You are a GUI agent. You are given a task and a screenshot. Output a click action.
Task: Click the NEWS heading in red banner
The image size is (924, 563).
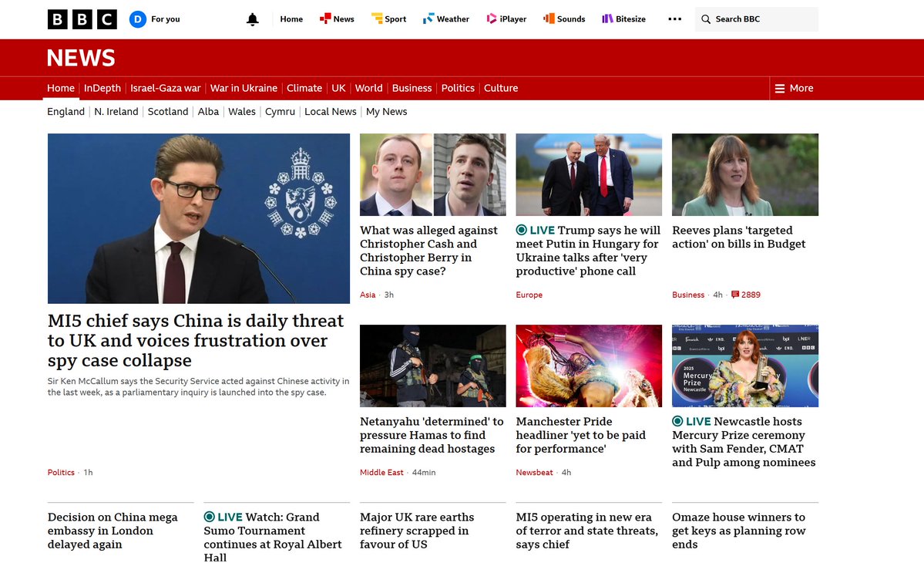coord(81,58)
